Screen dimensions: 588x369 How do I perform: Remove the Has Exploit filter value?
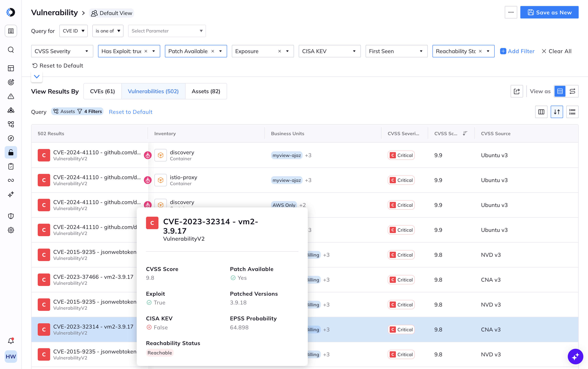[146, 51]
